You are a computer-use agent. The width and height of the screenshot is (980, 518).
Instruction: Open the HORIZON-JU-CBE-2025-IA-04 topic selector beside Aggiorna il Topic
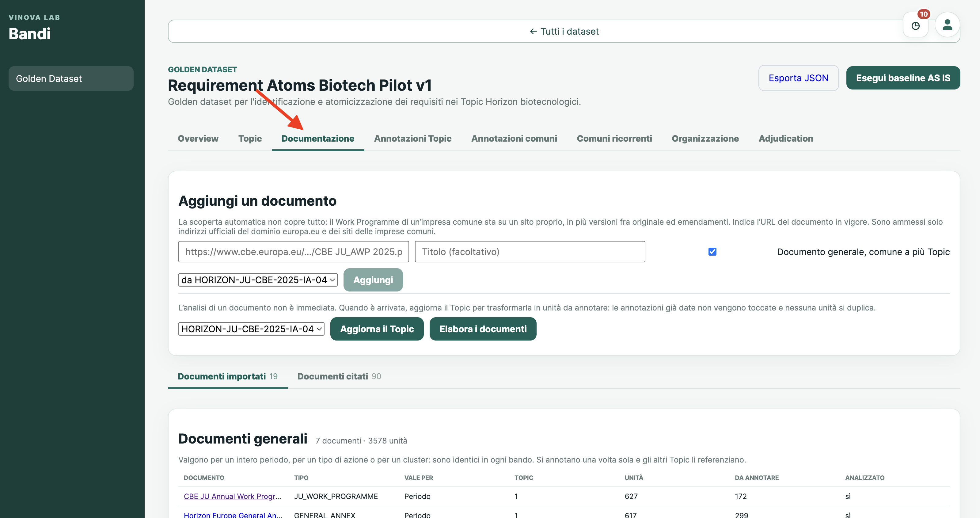[251, 329]
